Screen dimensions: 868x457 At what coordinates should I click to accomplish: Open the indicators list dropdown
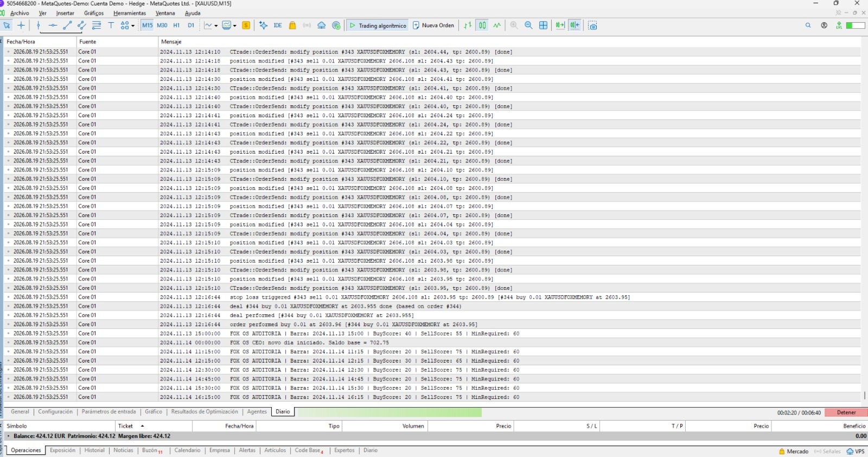point(210,25)
